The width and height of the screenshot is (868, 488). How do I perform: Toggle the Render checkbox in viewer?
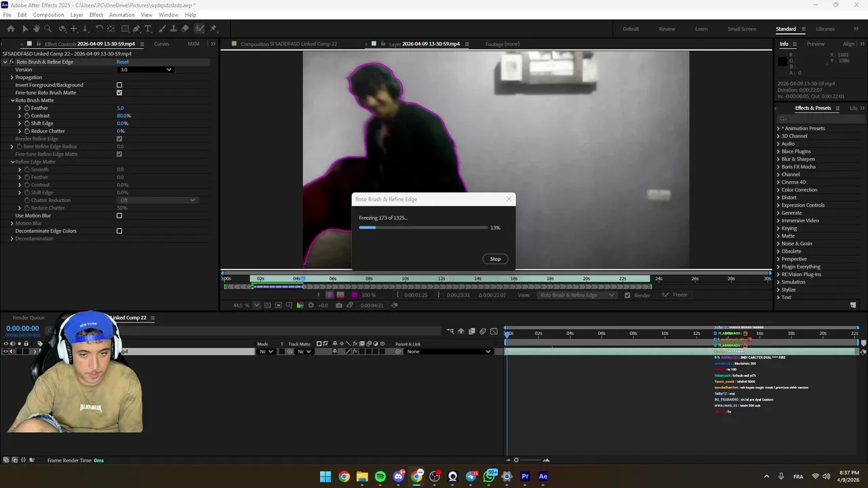tap(627, 295)
